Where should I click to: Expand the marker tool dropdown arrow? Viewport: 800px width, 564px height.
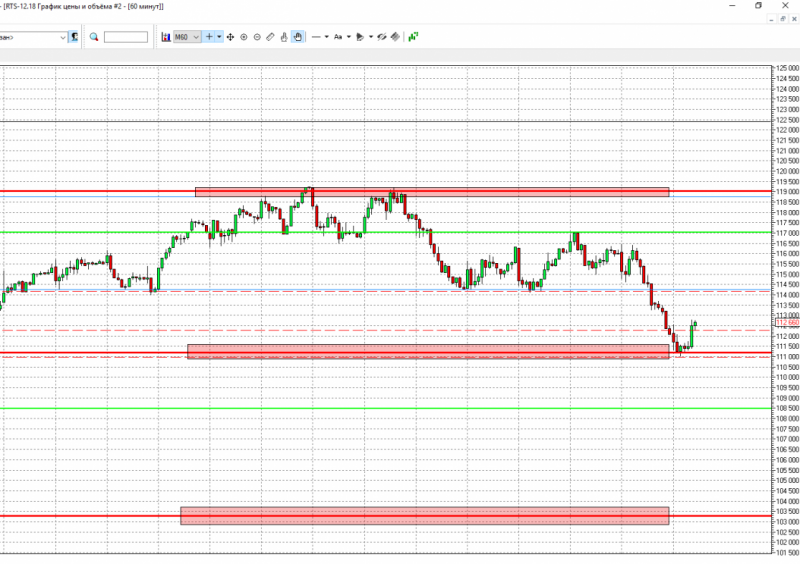371,37
